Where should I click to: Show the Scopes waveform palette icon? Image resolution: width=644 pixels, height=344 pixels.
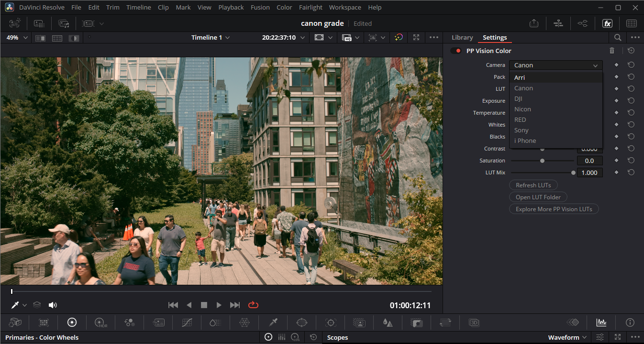601,322
